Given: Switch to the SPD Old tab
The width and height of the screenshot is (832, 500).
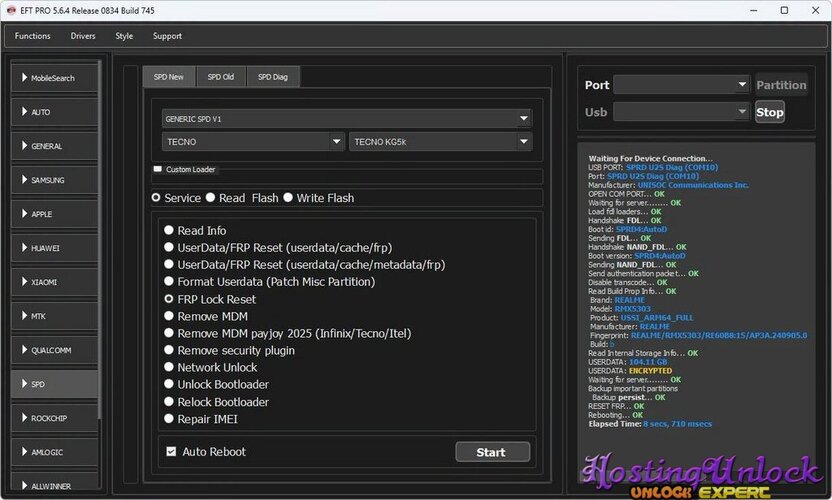Looking at the screenshot, I should click(221, 77).
